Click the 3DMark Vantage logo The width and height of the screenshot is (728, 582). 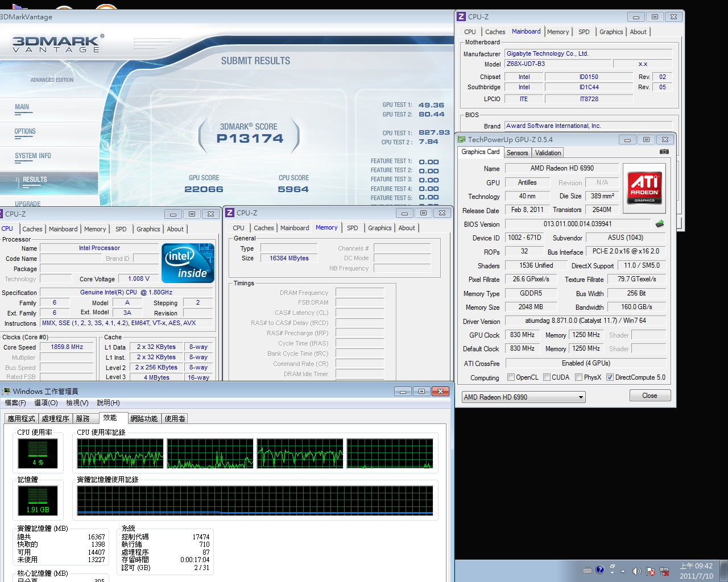pyautogui.click(x=59, y=43)
